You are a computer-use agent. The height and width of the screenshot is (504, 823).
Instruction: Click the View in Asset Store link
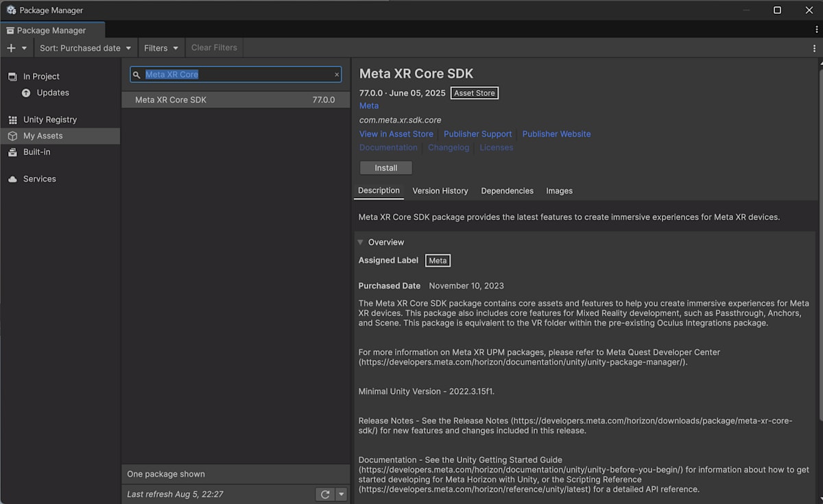click(396, 134)
